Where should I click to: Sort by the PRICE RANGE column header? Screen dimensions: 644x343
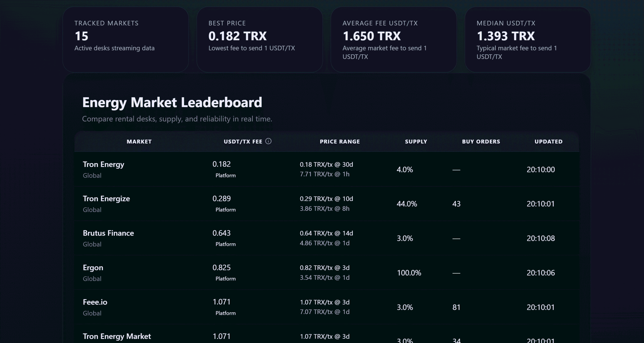(340, 142)
